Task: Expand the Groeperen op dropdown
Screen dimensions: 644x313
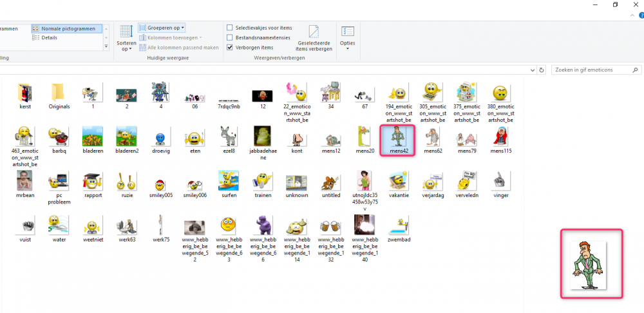Action: click(x=162, y=28)
